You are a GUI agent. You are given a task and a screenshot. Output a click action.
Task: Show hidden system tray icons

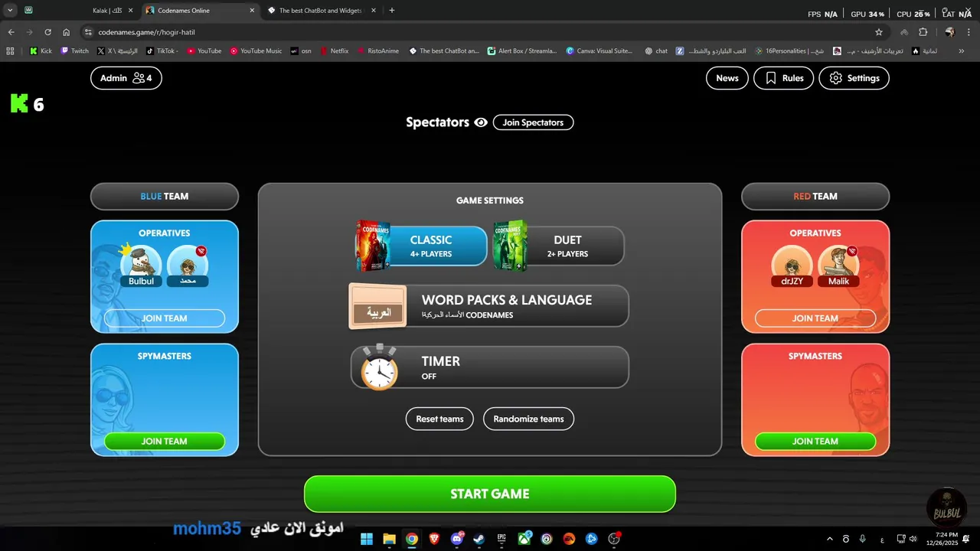[830, 539]
